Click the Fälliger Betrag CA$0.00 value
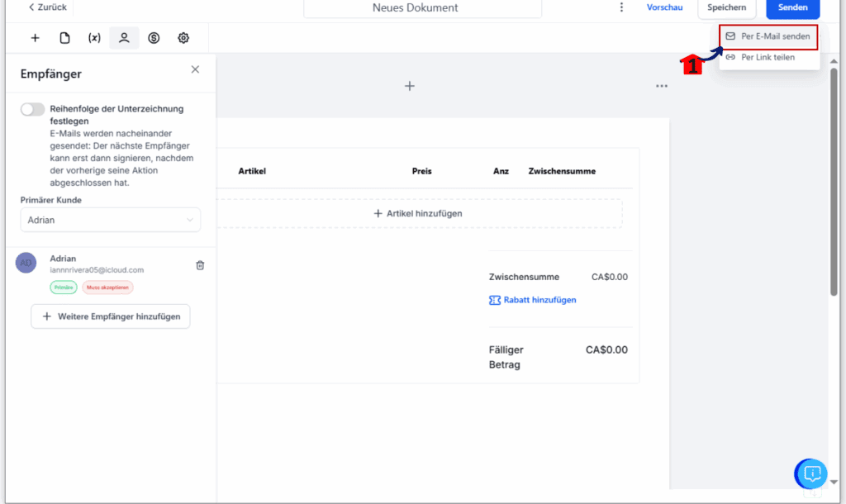Image resolution: width=846 pixels, height=504 pixels. coord(606,349)
